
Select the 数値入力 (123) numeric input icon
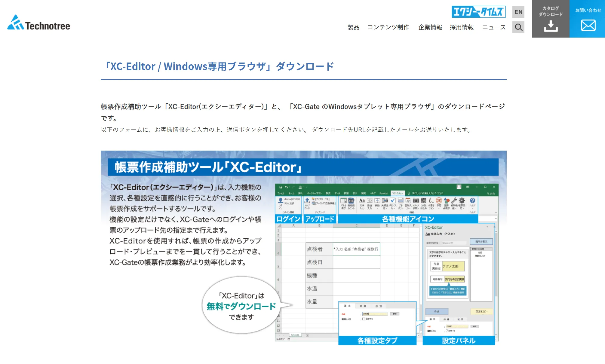[x=370, y=201]
